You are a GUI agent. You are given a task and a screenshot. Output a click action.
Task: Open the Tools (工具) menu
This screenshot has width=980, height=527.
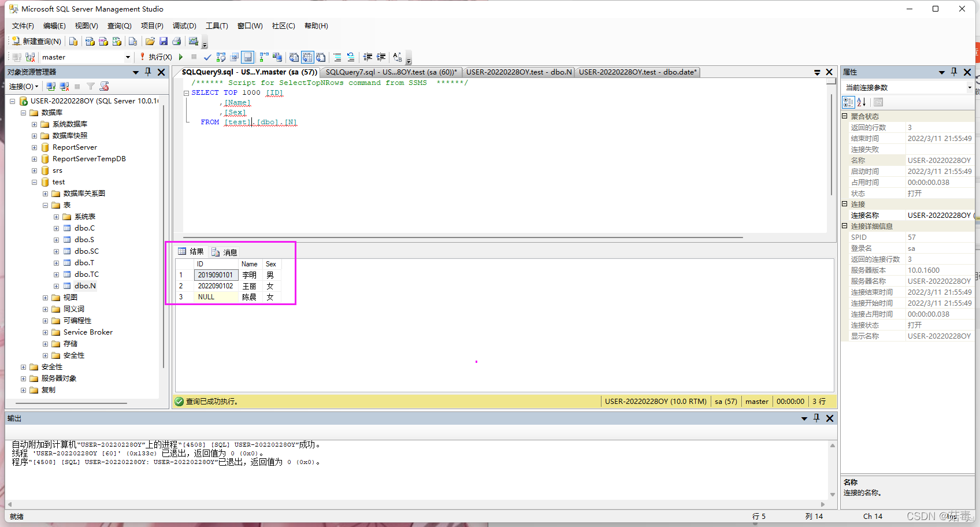coord(217,26)
